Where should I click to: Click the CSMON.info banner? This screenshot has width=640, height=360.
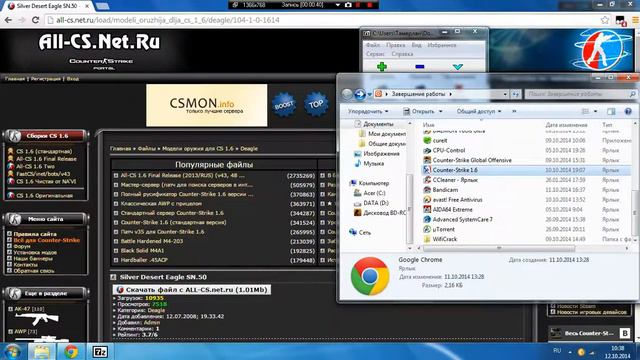tap(207, 105)
